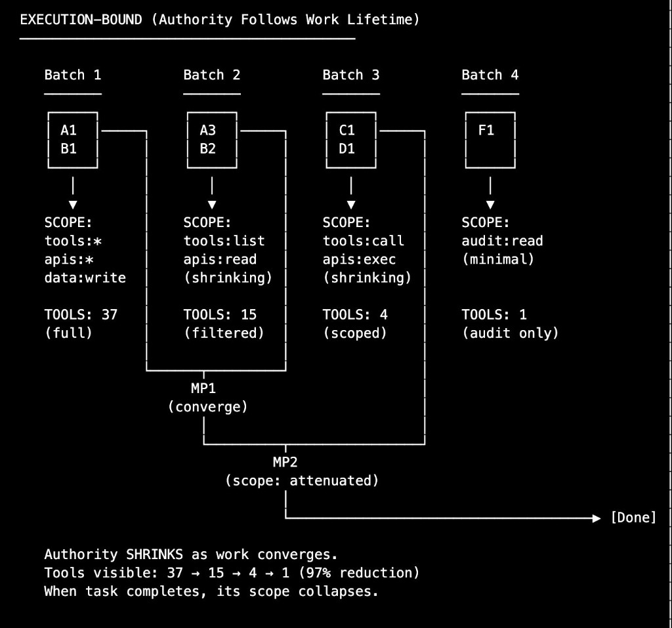Click the "SCOPE:" label under Batch 3
672x628 pixels.
tap(346, 222)
